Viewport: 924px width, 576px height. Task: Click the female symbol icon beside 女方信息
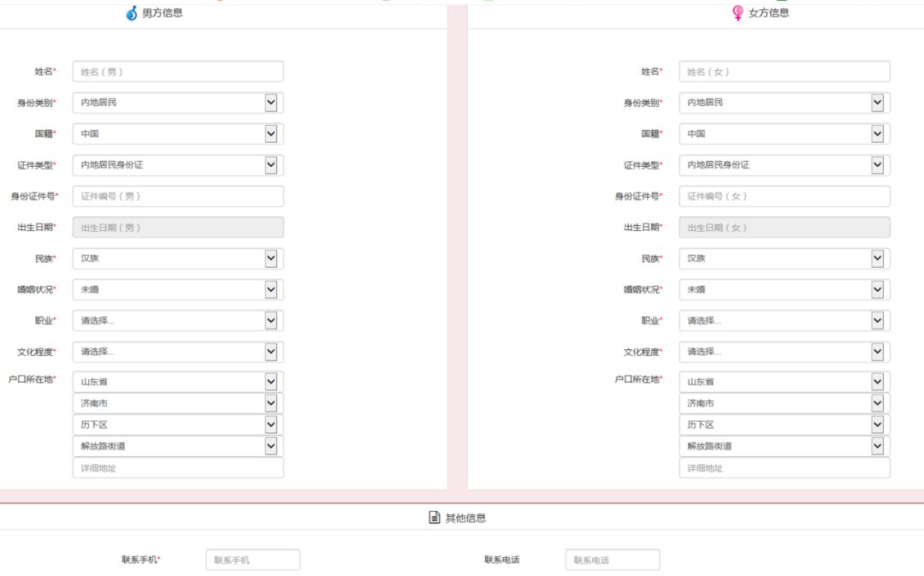tap(737, 14)
